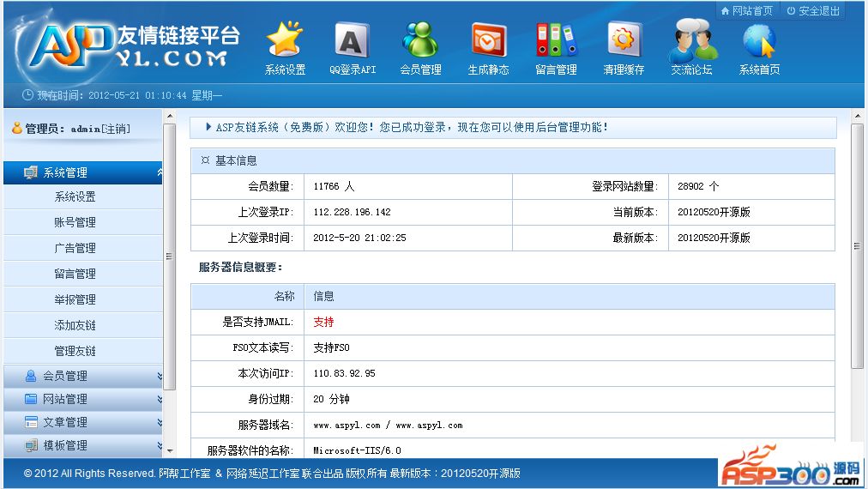Click the 模板管理 icon in sidebar

(31, 445)
